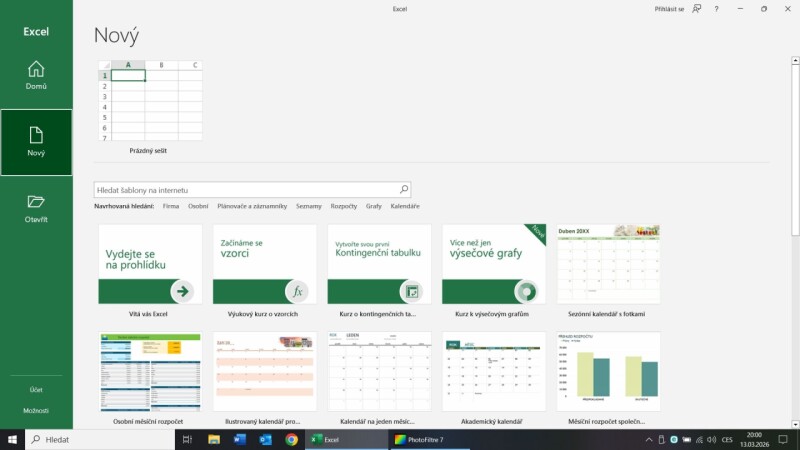Open the Měsíční rozpočet společnosti template
Screen dimensions: 800x450
(x=608, y=379)
